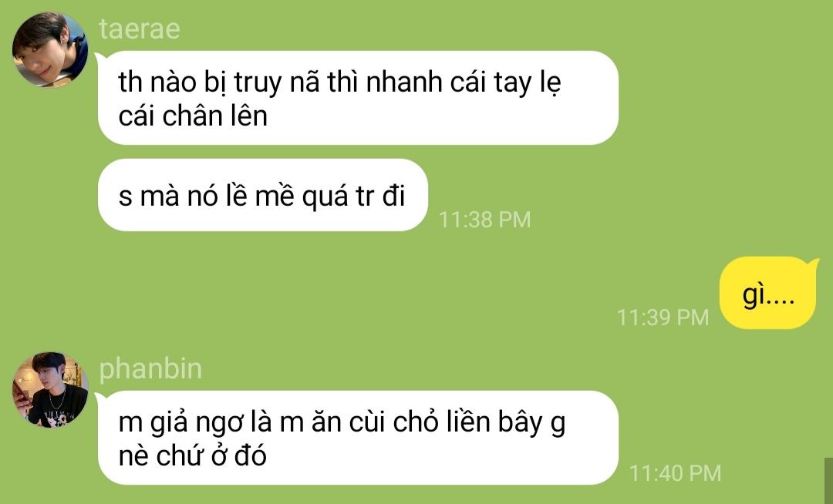Select the message starting 'th nào bị truy nã'
Screen dimensions: 833x504
pyautogui.click(x=358, y=98)
